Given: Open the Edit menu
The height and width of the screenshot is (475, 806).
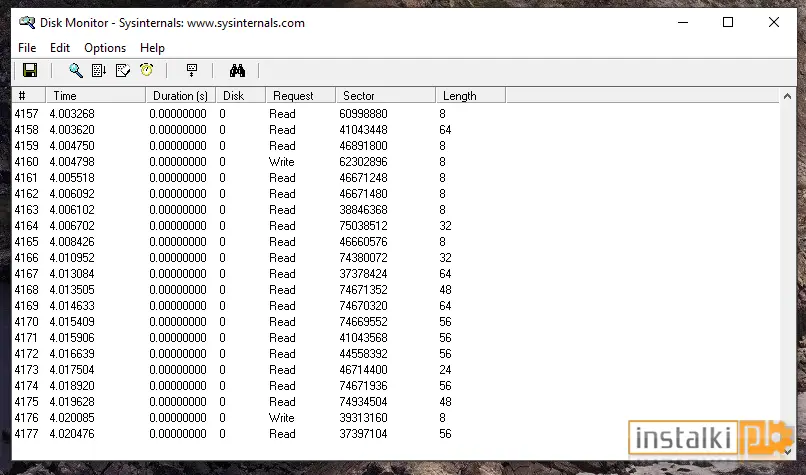Looking at the screenshot, I should point(60,48).
